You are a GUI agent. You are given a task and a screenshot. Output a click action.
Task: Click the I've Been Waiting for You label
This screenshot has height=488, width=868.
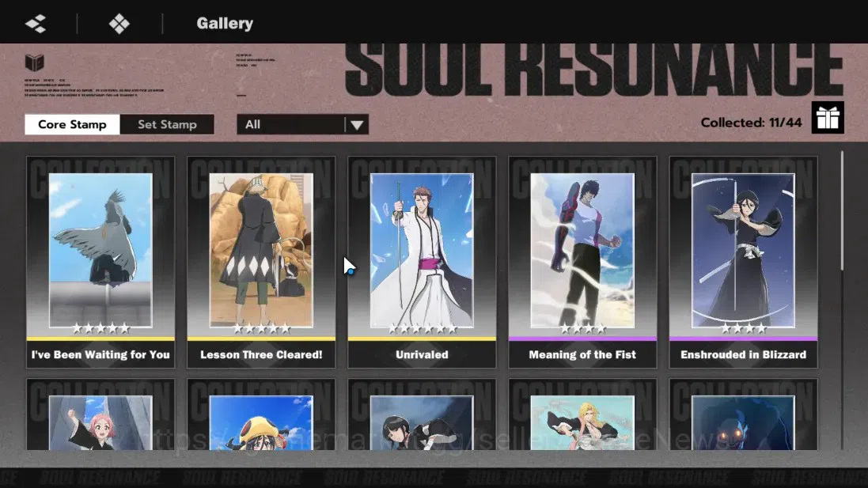click(x=100, y=354)
